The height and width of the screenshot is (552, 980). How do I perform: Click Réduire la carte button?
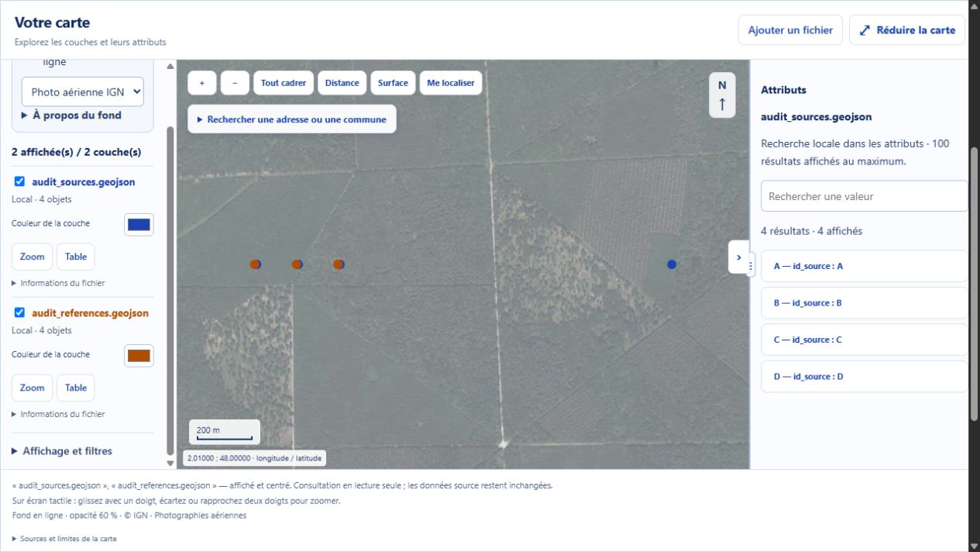pyautogui.click(x=907, y=30)
